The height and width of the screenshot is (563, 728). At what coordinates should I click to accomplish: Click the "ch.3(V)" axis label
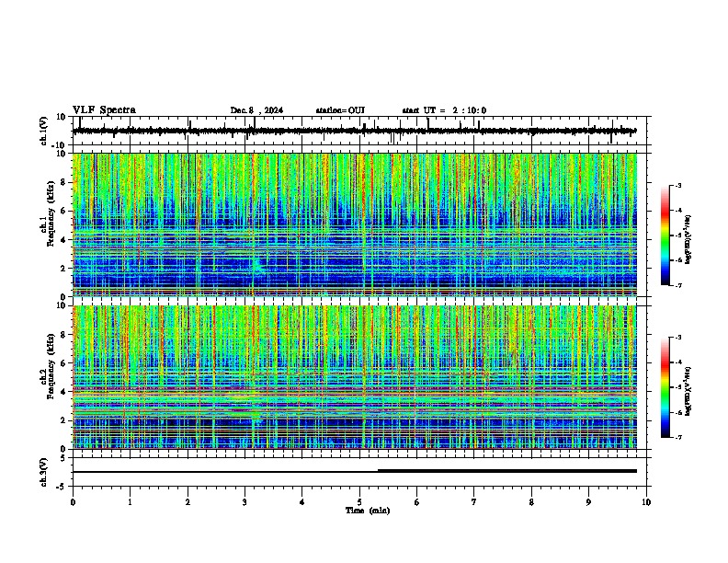point(43,472)
